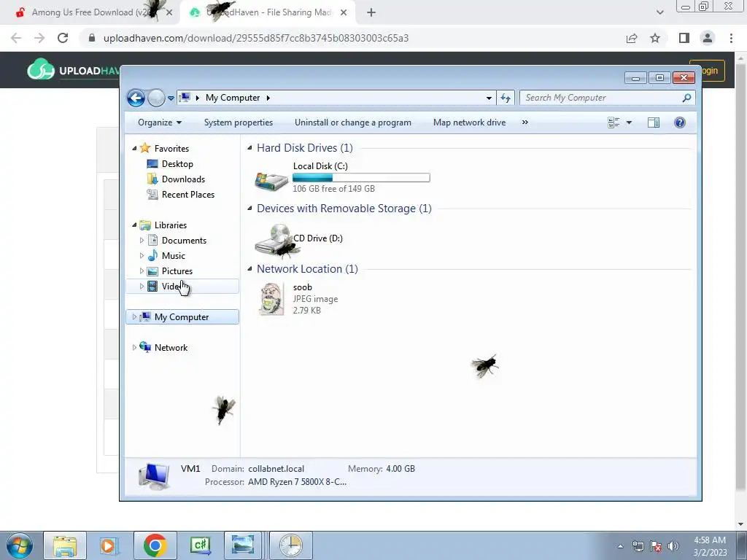
Task: Open the Chrome three-dot menu
Action: coord(731,38)
